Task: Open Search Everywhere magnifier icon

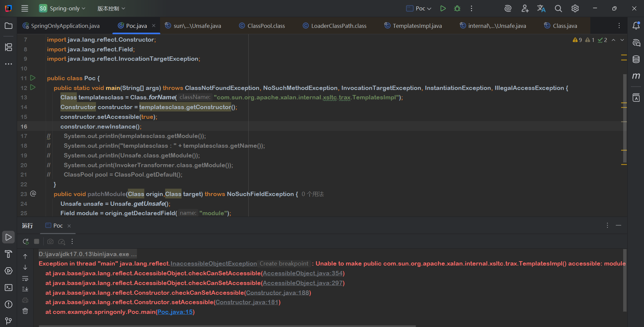Action: (x=558, y=8)
